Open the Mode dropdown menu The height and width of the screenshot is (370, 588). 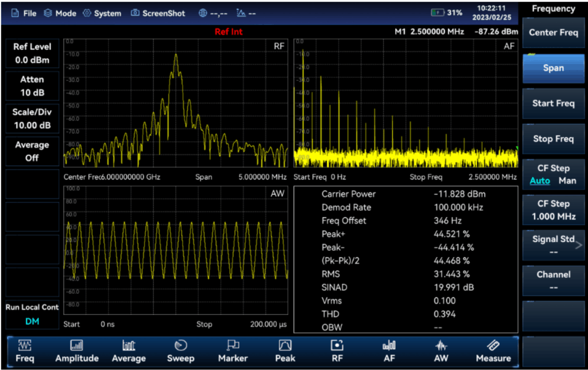pyautogui.click(x=60, y=13)
